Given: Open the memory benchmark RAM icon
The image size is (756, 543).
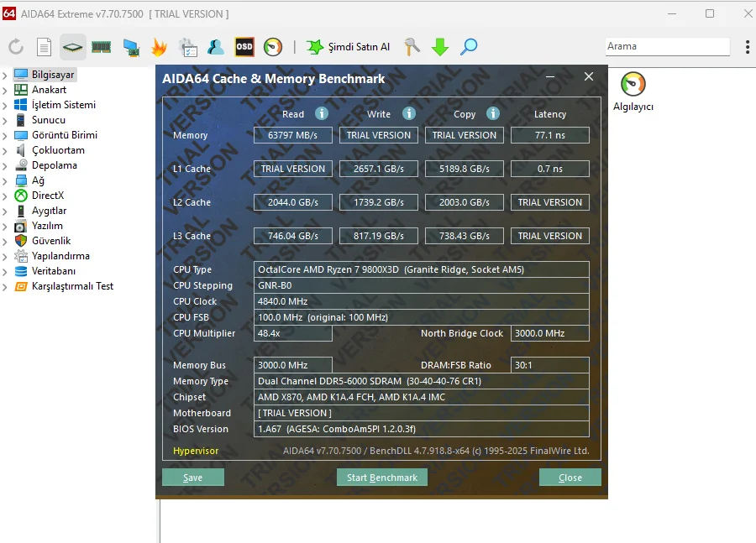Looking at the screenshot, I should tap(102, 47).
